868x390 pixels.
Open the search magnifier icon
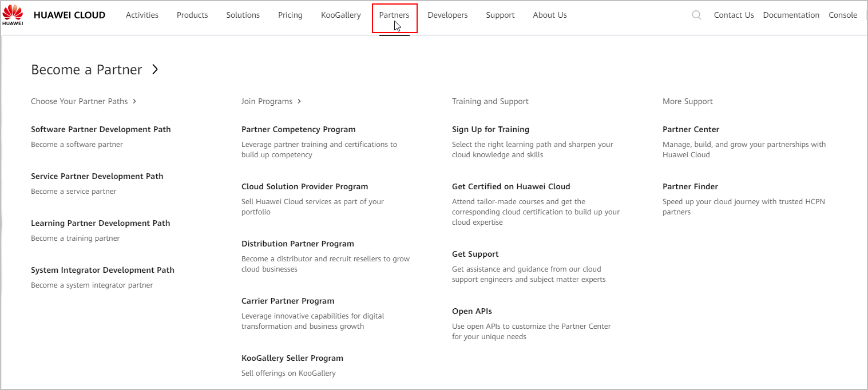click(696, 15)
